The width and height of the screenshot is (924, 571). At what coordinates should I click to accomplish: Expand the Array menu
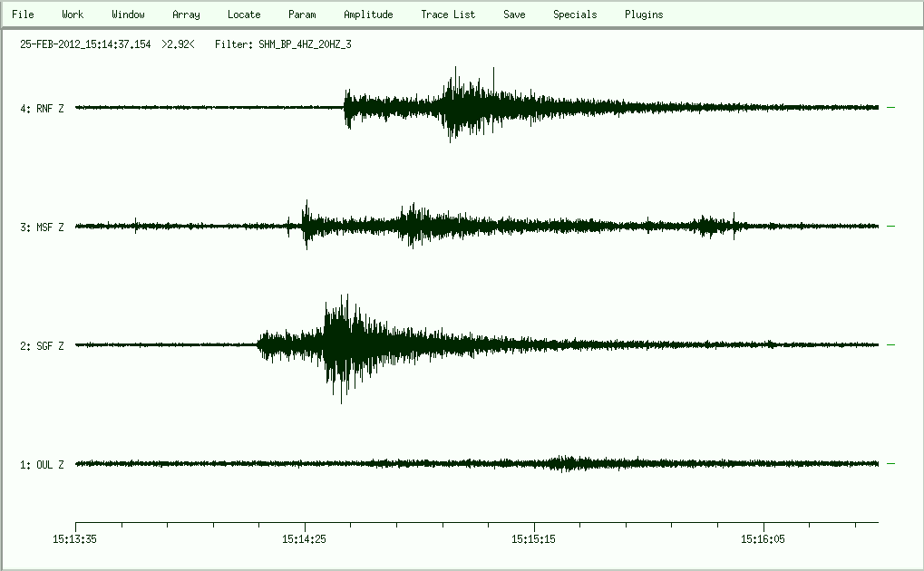tap(186, 15)
